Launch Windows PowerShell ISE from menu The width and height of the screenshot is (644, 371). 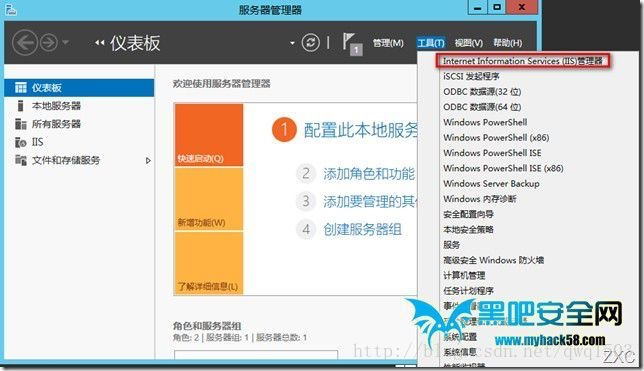(492, 153)
